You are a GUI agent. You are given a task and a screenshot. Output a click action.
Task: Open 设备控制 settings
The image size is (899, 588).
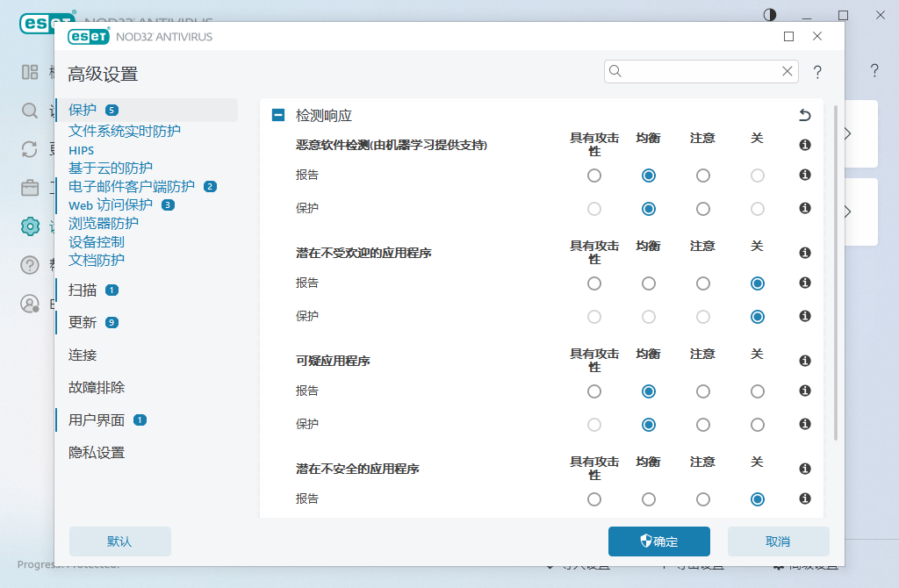click(97, 242)
